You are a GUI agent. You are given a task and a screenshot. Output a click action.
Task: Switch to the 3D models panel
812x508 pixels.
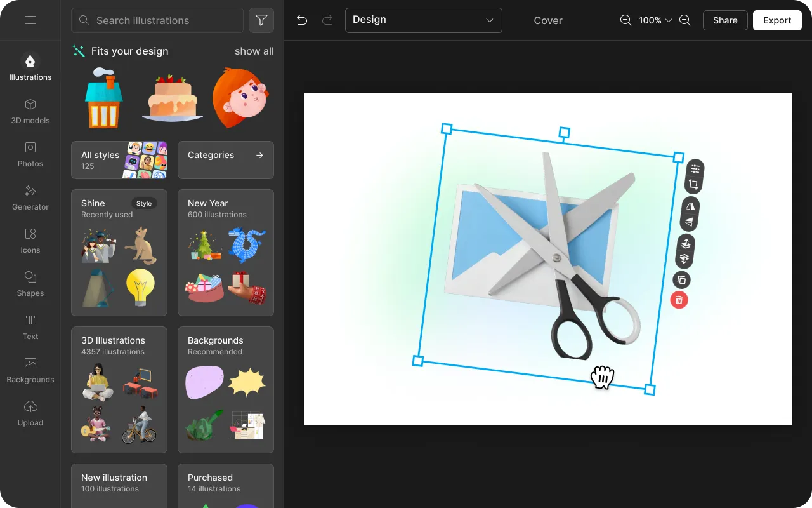(x=30, y=111)
